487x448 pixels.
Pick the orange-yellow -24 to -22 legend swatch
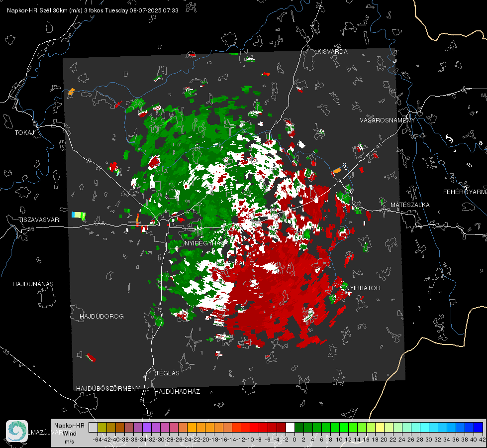coord(192,427)
